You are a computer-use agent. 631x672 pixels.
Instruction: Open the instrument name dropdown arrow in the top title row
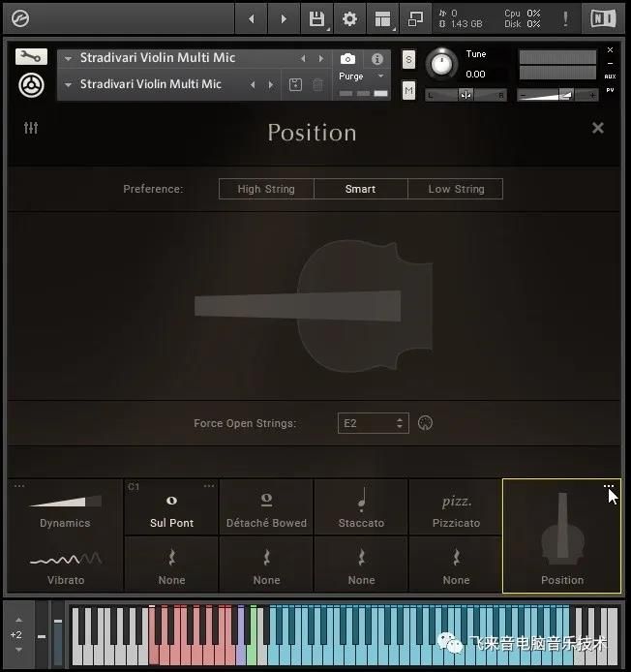click(x=68, y=59)
